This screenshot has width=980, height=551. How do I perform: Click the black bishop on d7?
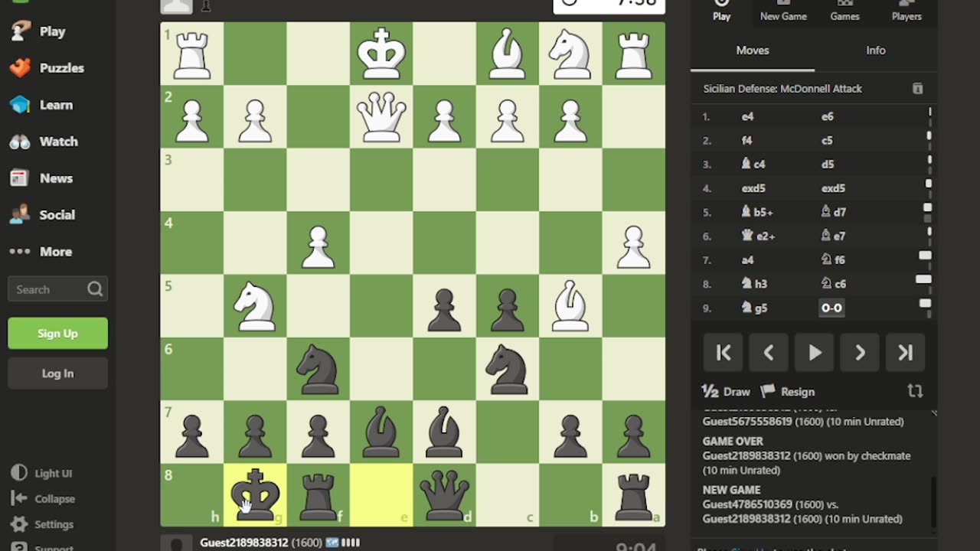444,432
